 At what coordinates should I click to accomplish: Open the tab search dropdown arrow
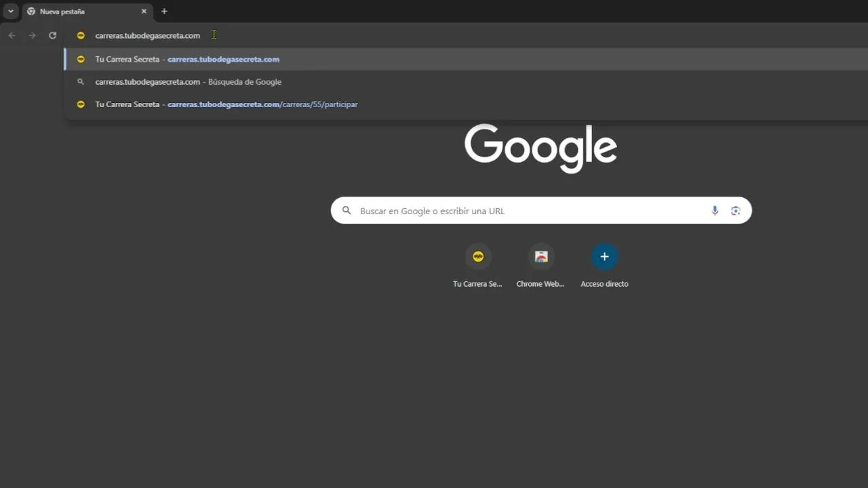tap(11, 12)
